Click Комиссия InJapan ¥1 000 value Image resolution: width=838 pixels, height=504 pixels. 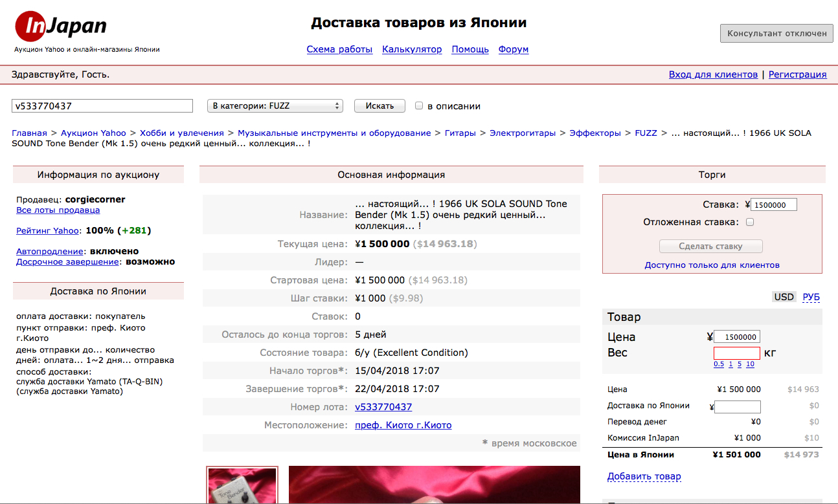click(x=747, y=438)
